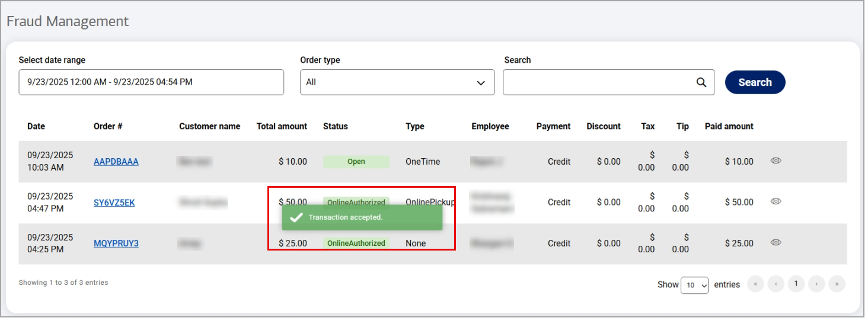This screenshot has width=868, height=321.
Task: Sort by Customer name column header
Action: [x=210, y=126]
